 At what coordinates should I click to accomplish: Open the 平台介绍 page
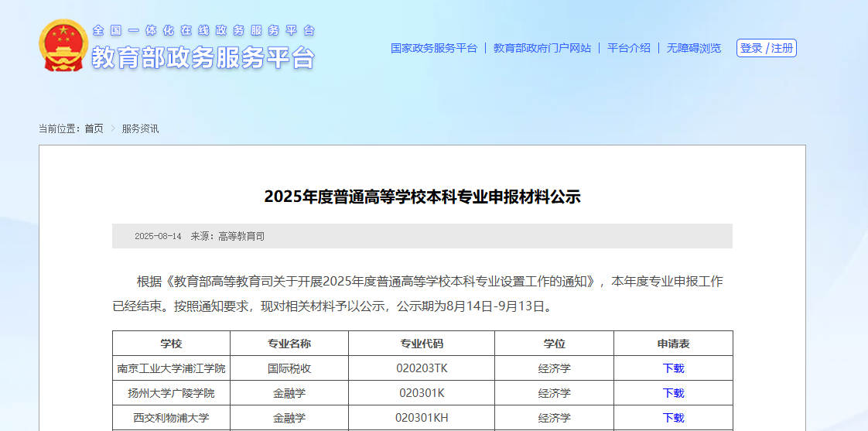pyautogui.click(x=628, y=48)
